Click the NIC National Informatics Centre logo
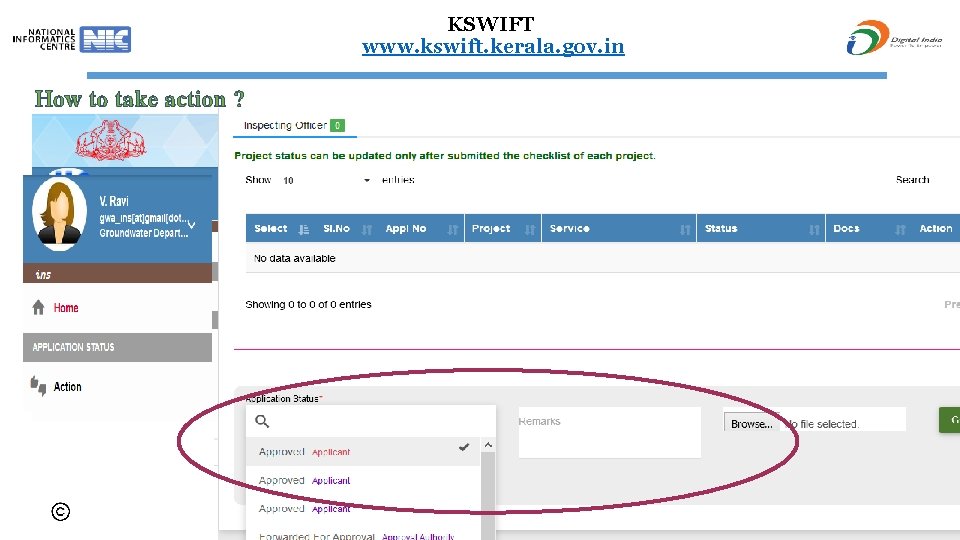The width and height of the screenshot is (960, 540). point(72,39)
